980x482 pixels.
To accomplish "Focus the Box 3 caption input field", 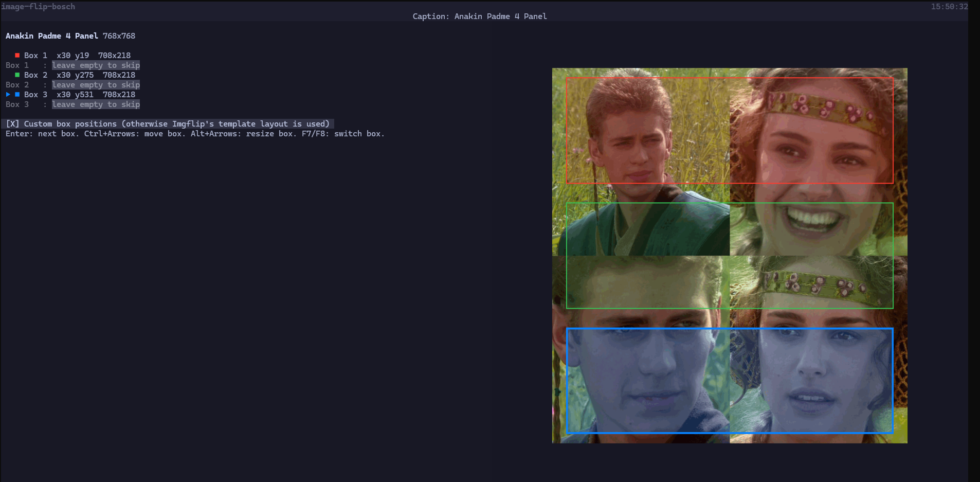I will 96,104.
